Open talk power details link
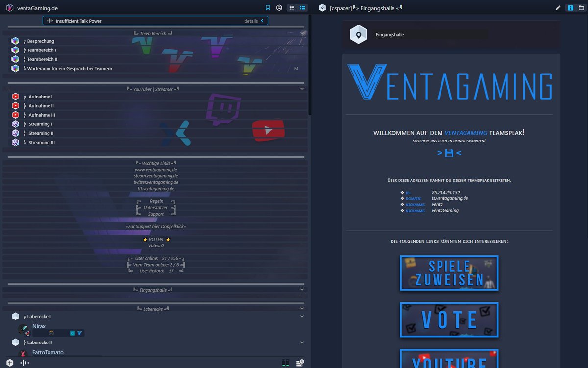 251,21
